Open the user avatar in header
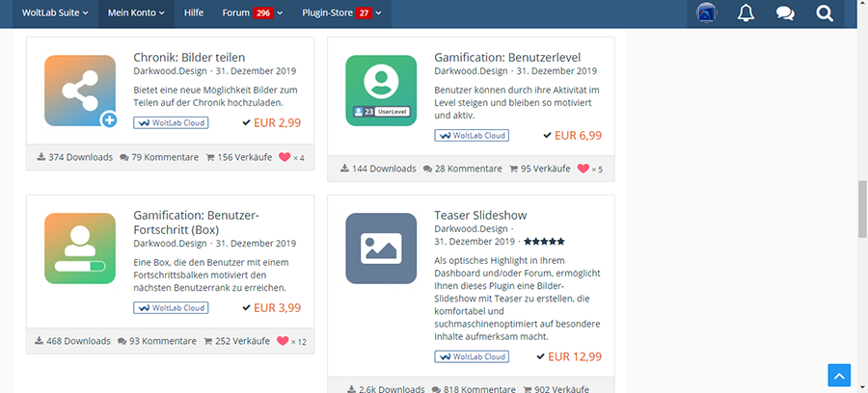 [x=707, y=13]
